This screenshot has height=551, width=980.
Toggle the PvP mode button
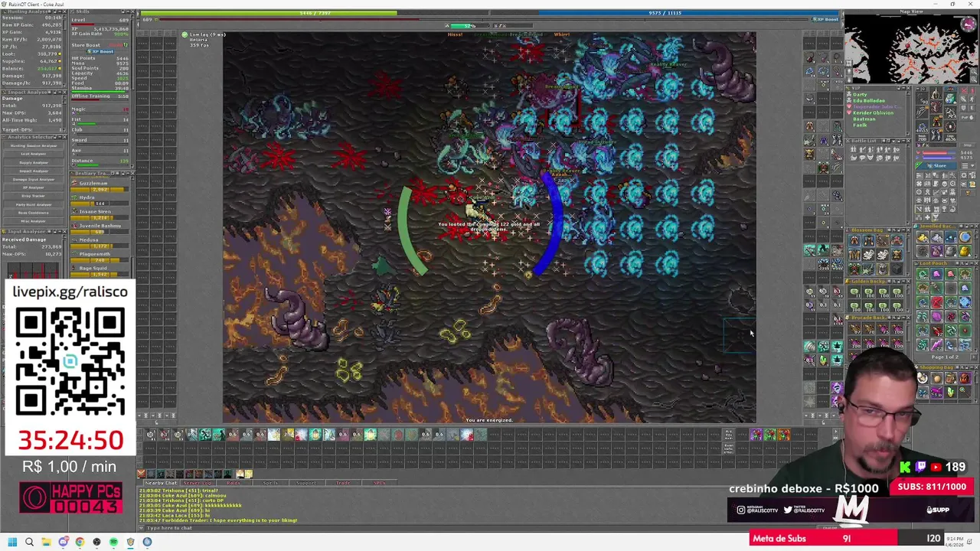coord(968,117)
